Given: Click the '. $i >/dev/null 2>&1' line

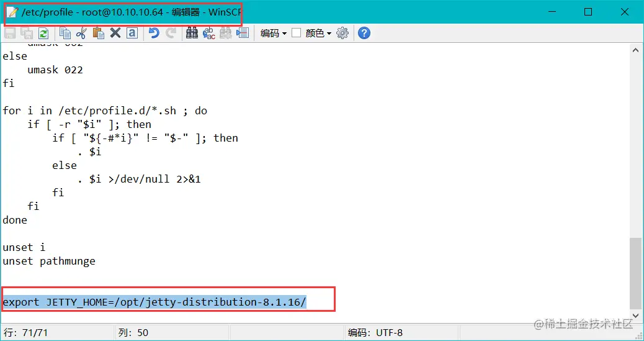Looking at the screenshot, I should click(x=139, y=179).
